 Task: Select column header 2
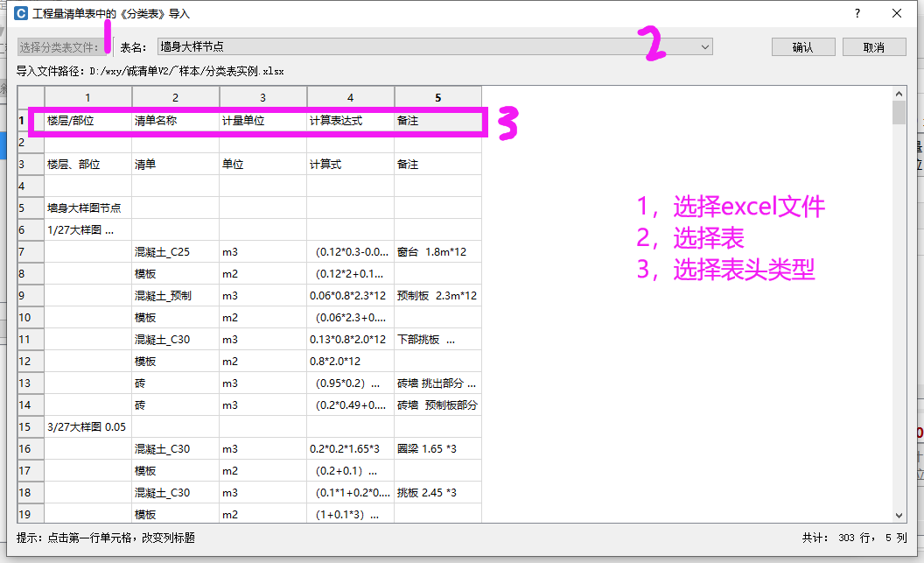click(x=176, y=97)
